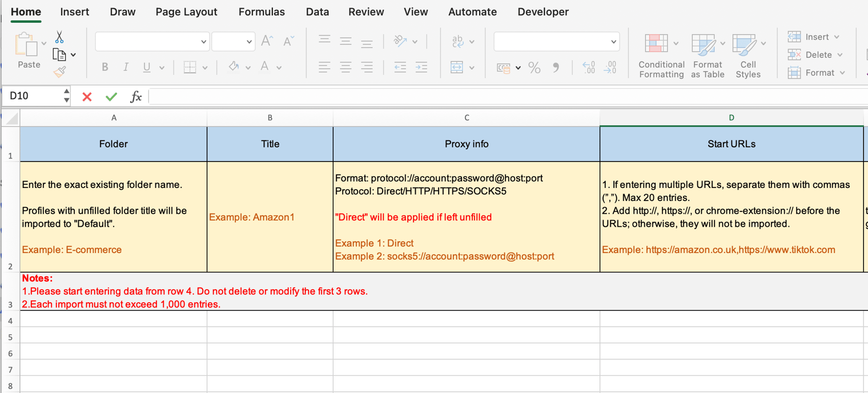Screen dimensions: 868x393
Task: Align text to vertical middle
Action: pos(345,41)
